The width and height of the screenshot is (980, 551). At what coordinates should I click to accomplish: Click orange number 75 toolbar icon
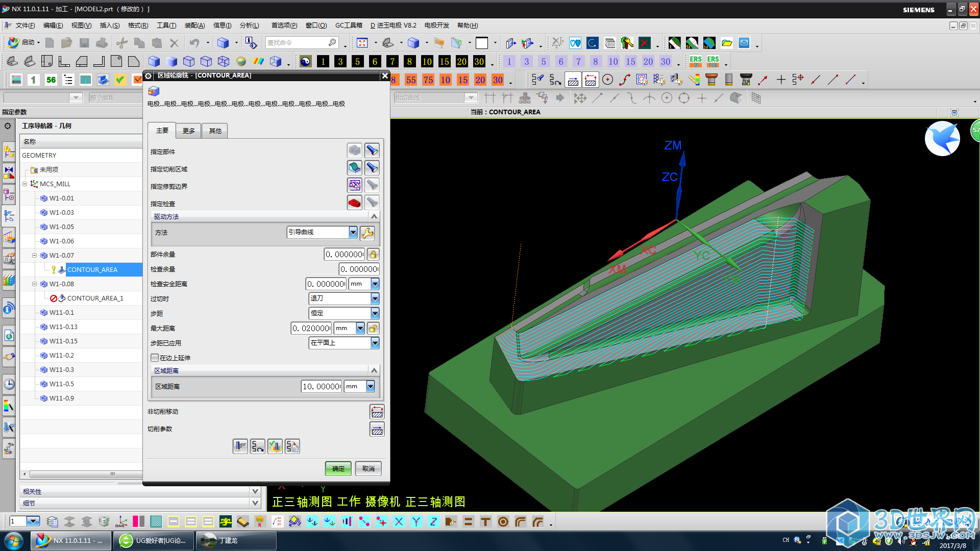coord(428,80)
